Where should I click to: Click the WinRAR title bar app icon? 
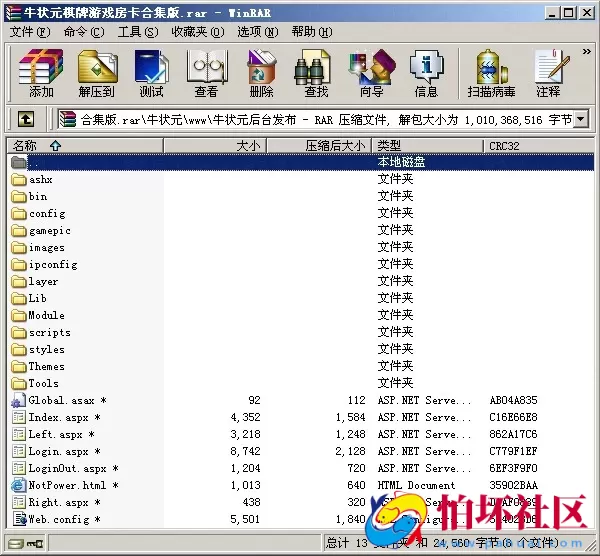tap(13, 13)
